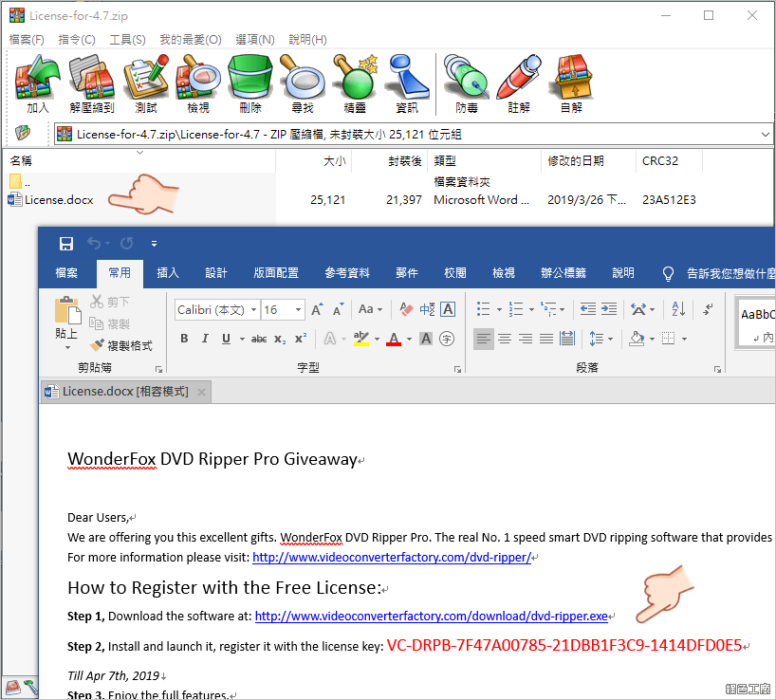776x700 pixels.
Task: Open Customize Quick Access Toolbar dropdown
Action: click(154, 244)
